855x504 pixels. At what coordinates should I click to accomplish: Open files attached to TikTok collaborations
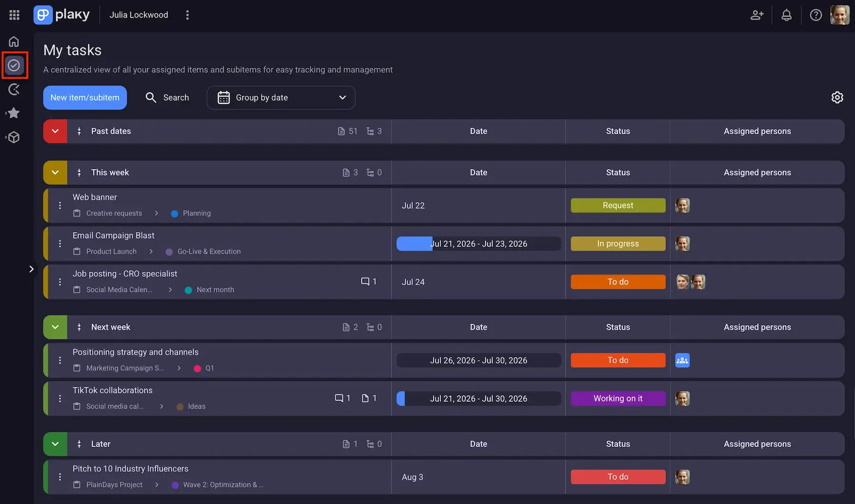point(369,398)
